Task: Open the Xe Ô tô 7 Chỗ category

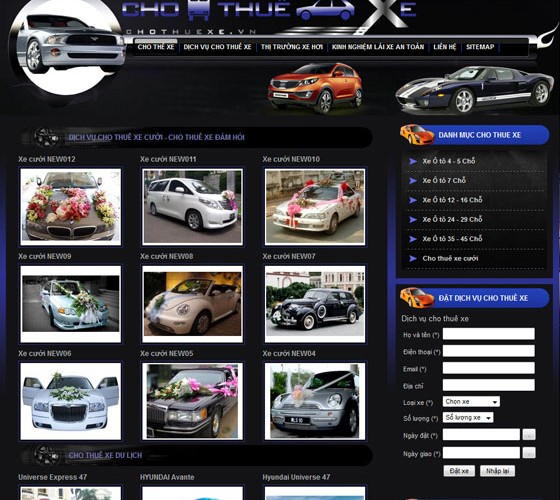Action: point(444,181)
